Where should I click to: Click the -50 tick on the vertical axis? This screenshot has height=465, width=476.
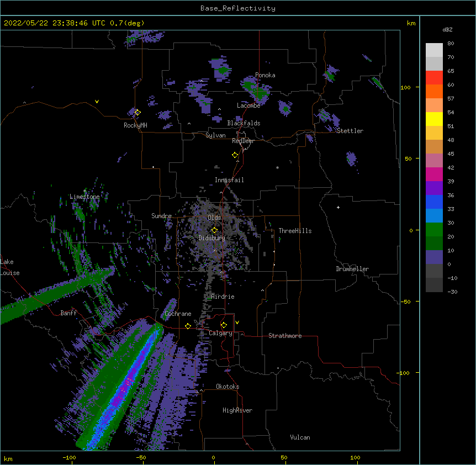[405, 302]
